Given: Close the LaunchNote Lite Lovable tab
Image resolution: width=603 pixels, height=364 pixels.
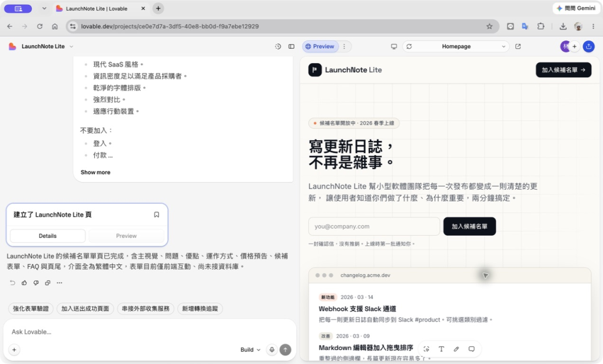Looking at the screenshot, I should coord(143,8).
